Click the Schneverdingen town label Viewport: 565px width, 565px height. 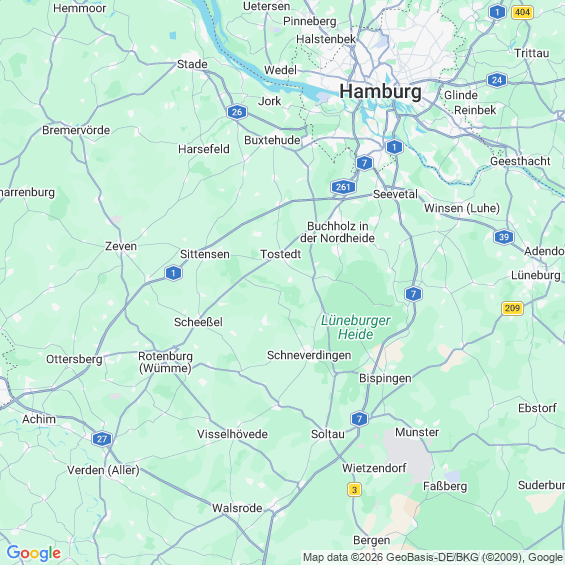pos(309,355)
